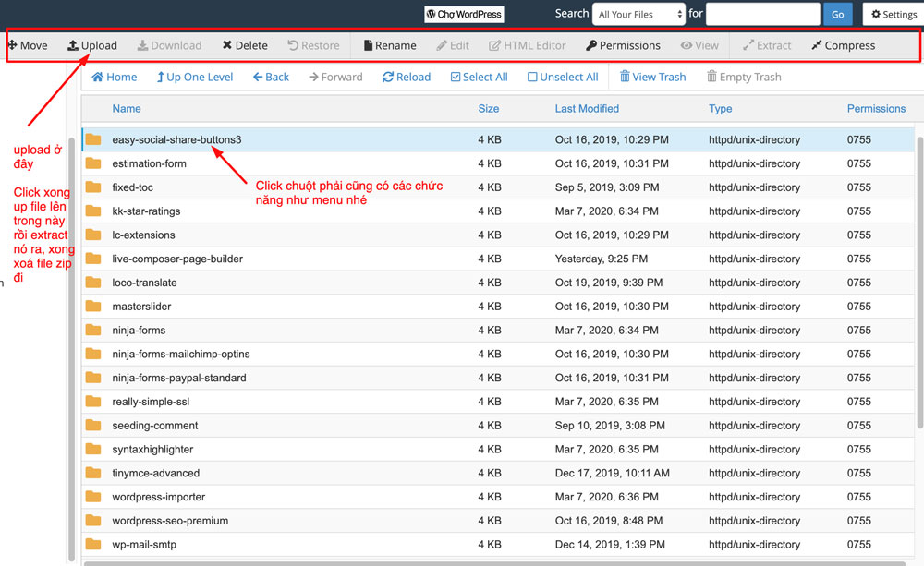Select the seeding-comment folder name
The image size is (924, 566).
tap(155, 426)
